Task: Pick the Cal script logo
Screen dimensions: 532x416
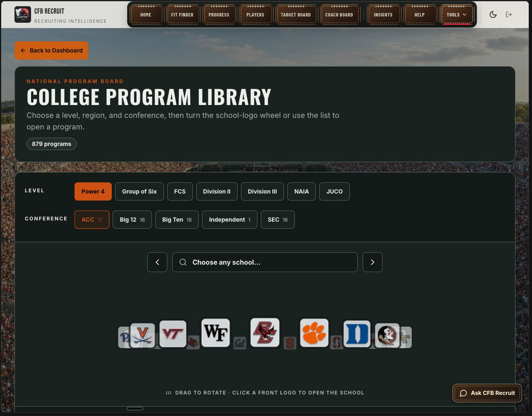Action: point(240,343)
